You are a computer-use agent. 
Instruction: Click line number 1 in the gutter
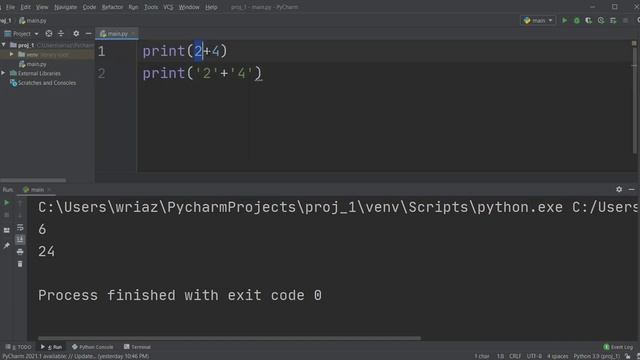pyautogui.click(x=101, y=51)
